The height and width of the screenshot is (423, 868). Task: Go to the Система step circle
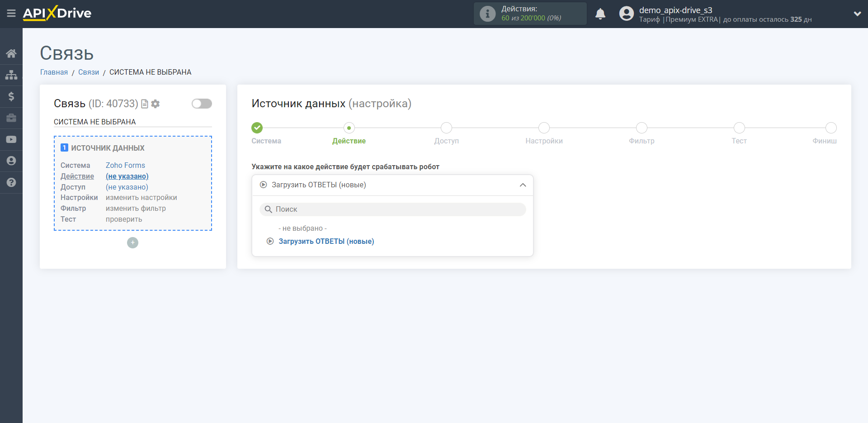(x=257, y=128)
